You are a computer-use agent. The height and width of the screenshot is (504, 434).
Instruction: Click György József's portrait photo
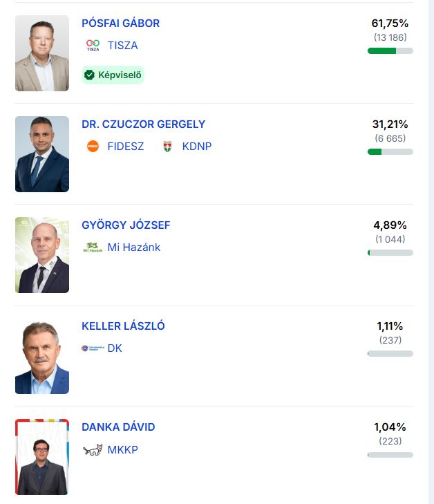tap(42, 255)
